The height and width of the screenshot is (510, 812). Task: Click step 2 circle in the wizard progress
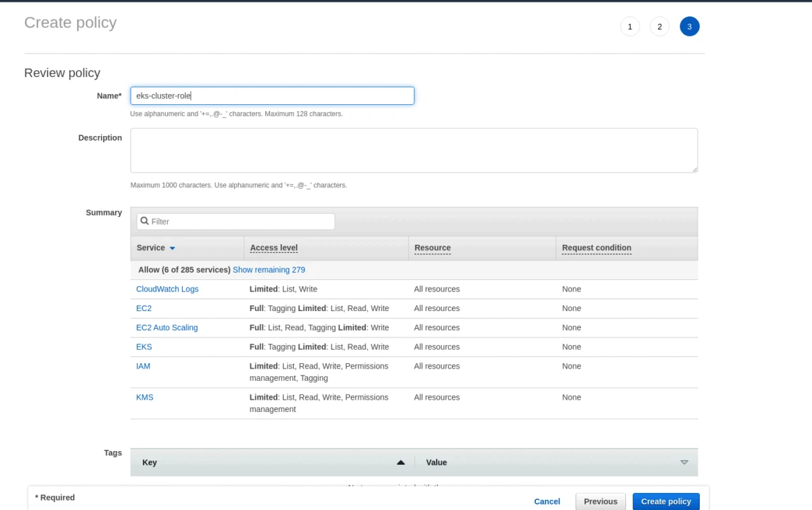tap(660, 26)
